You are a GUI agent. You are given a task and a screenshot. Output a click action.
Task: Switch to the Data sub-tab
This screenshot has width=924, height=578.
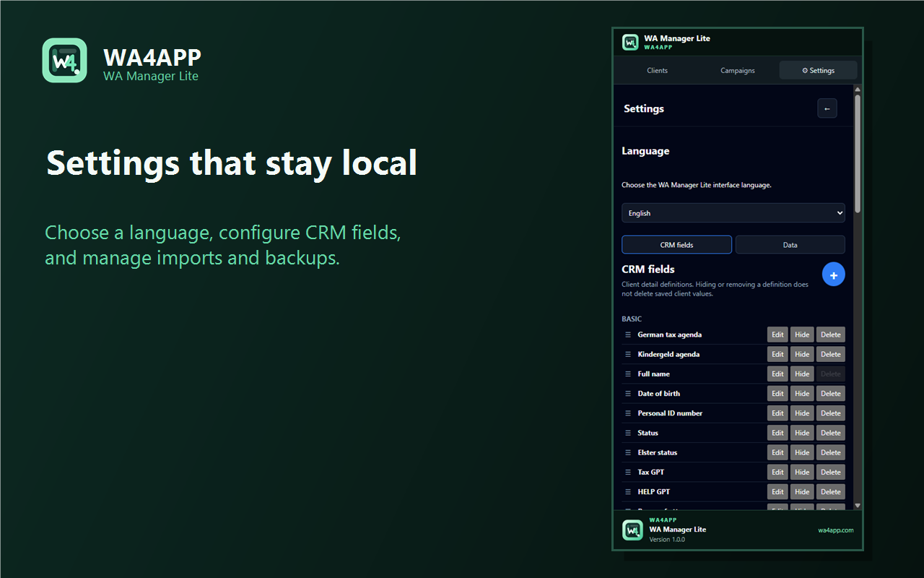point(790,245)
